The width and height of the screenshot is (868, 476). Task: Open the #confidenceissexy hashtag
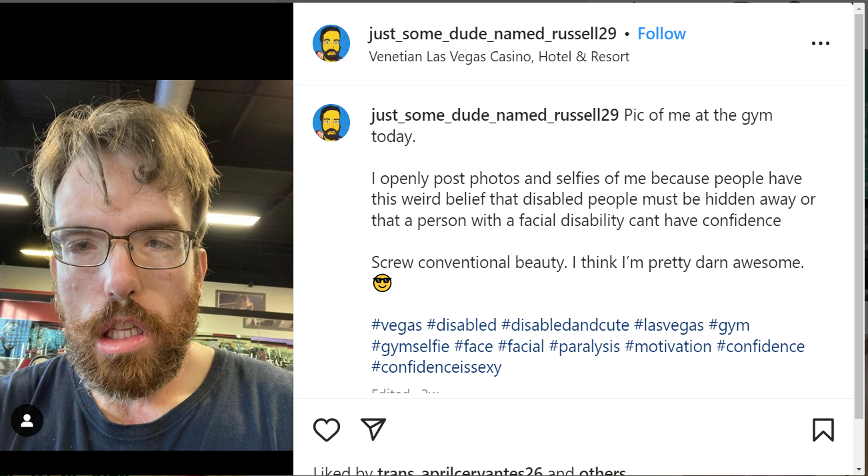click(x=436, y=367)
